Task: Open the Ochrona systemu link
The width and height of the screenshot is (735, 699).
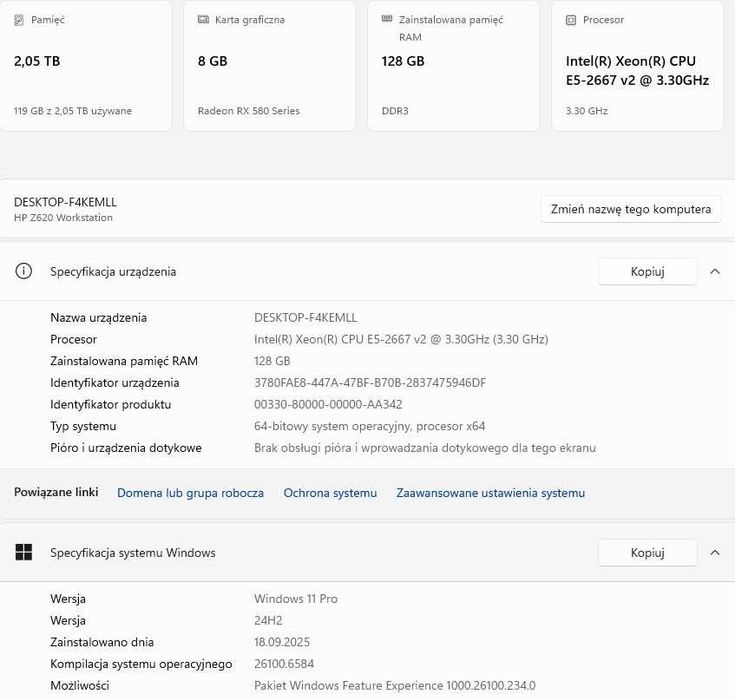Action: click(330, 493)
